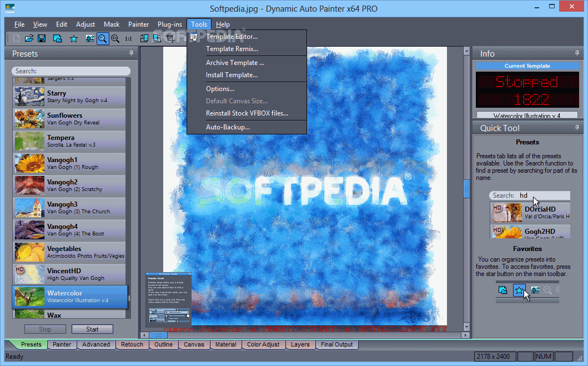Select the Vangogh2 preset
Image resolution: width=588 pixels, height=366 pixels.
pos(70,185)
